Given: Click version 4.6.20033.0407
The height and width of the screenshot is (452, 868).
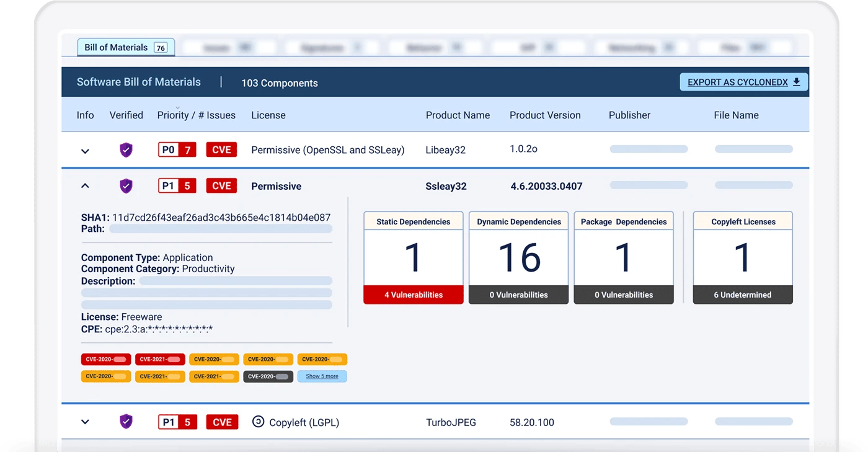Looking at the screenshot, I should (546, 186).
